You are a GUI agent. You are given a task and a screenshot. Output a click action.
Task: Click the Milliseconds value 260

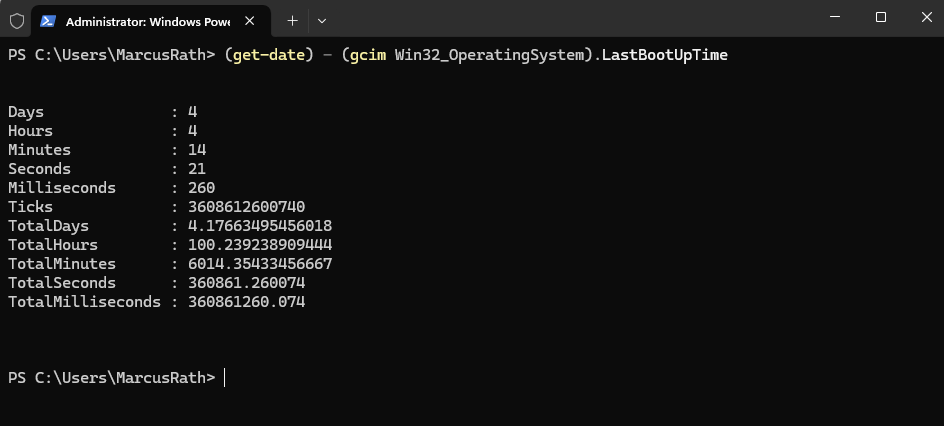(202, 188)
